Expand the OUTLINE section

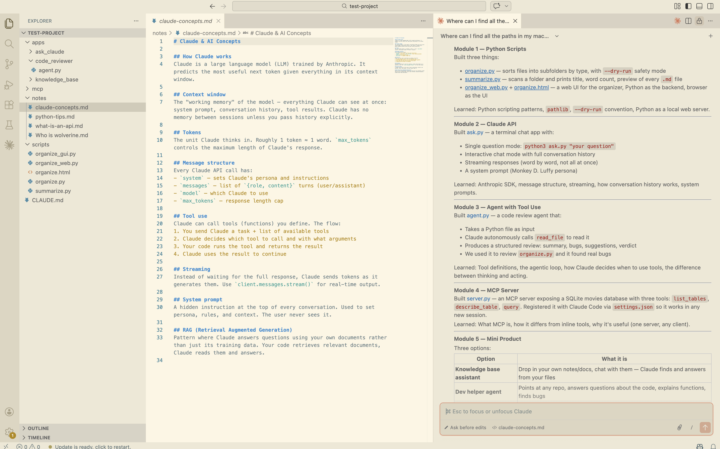pos(38,428)
